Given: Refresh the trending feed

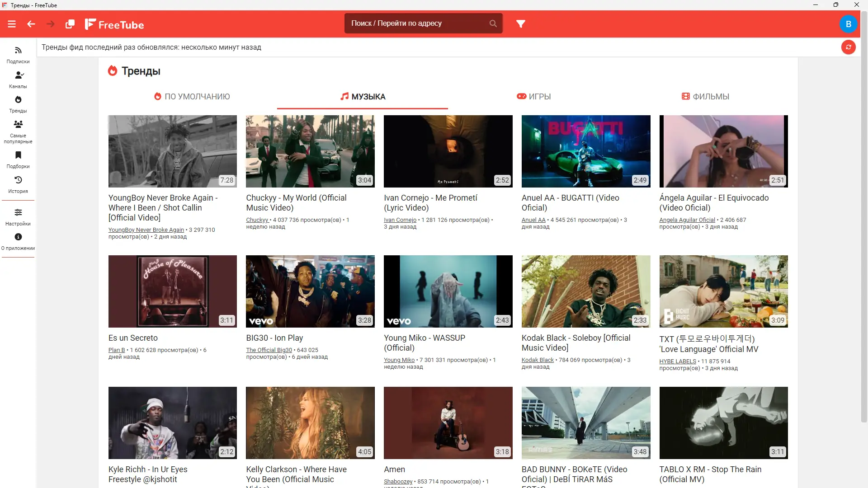Looking at the screenshot, I should 848,47.
